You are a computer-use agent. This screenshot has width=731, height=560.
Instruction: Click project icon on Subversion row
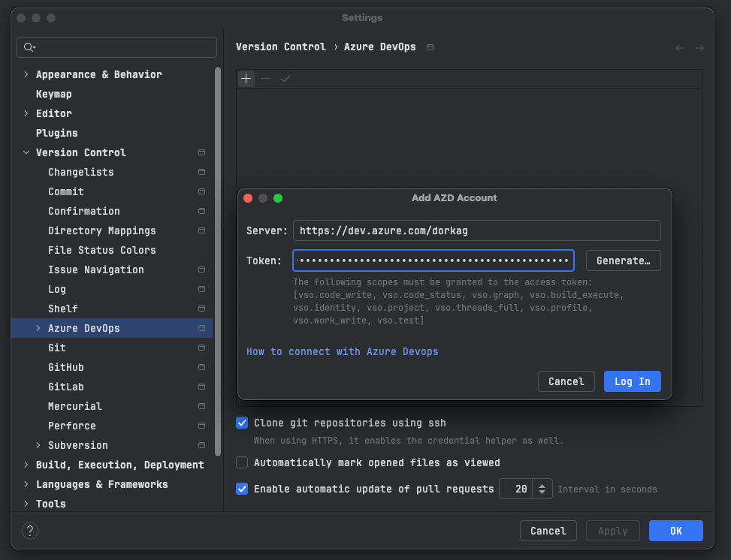201,446
